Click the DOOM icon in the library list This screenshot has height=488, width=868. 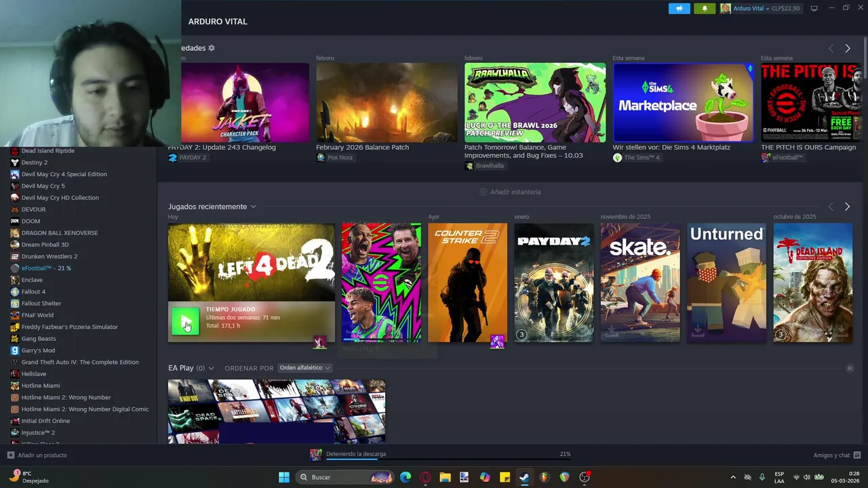(15, 221)
